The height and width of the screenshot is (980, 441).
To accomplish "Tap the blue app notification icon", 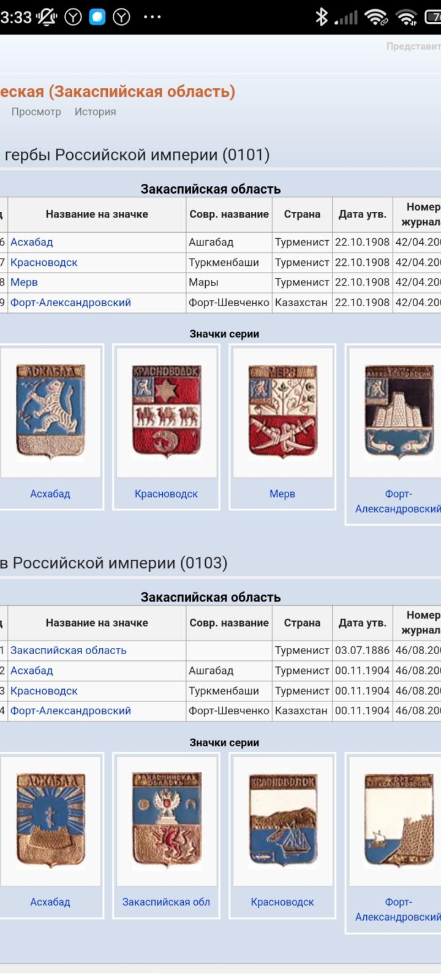I will point(97,17).
